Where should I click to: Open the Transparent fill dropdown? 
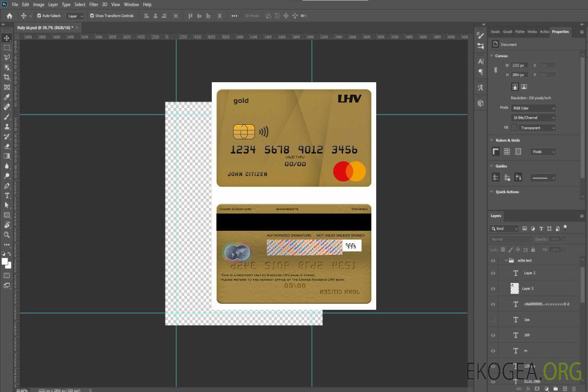pyautogui.click(x=537, y=128)
